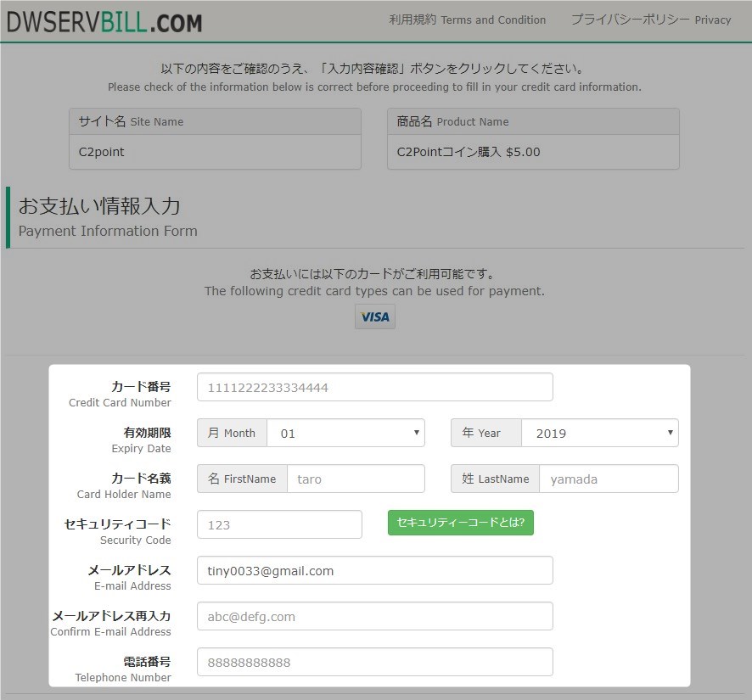Click the Confirm E-mail Address field
Screen dimensions: 752x700
coord(374,616)
